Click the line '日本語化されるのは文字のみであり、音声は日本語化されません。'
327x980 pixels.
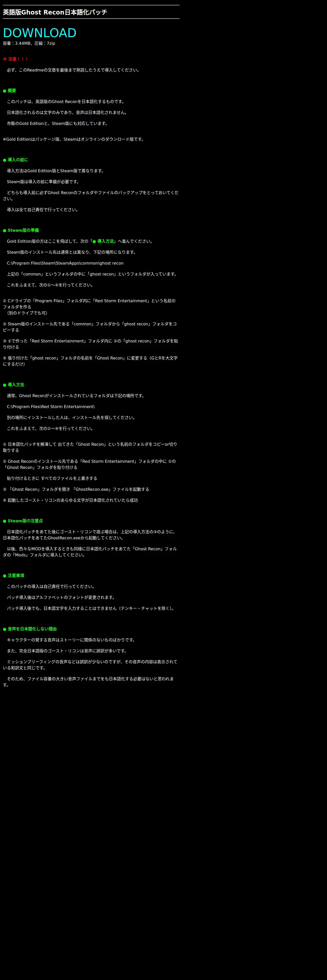[68, 113]
